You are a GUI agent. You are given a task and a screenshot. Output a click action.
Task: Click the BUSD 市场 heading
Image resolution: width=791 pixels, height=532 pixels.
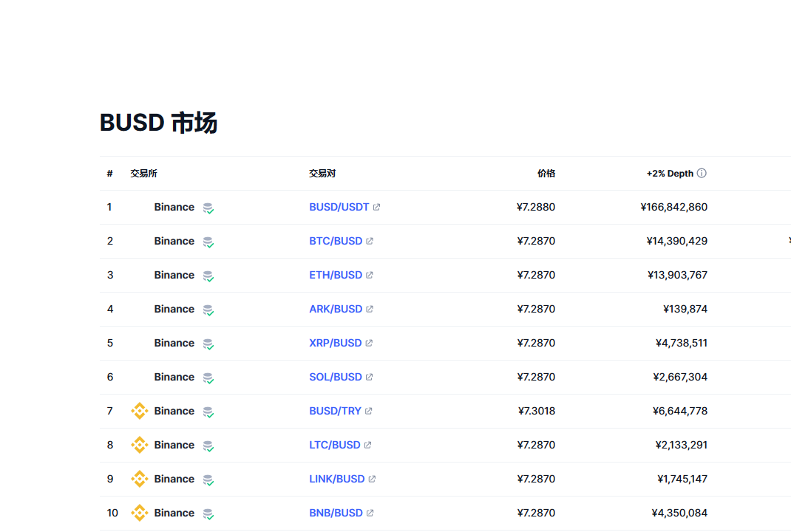point(158,123)
